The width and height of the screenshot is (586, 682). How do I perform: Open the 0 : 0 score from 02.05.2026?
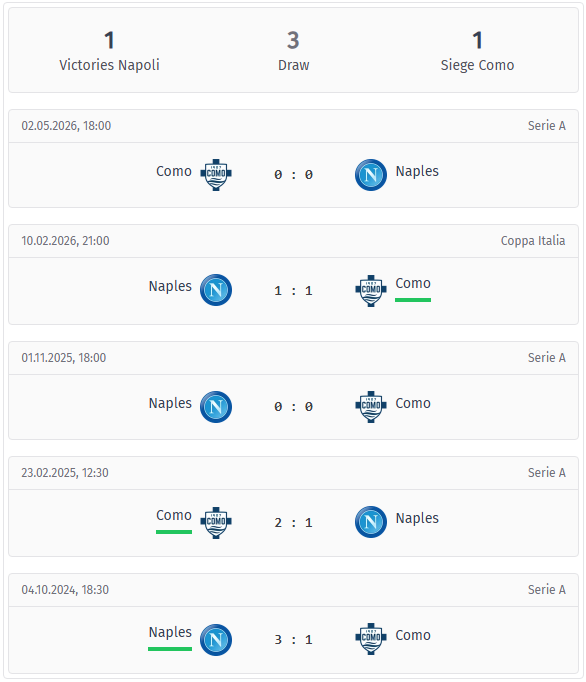tap(293, 175)
